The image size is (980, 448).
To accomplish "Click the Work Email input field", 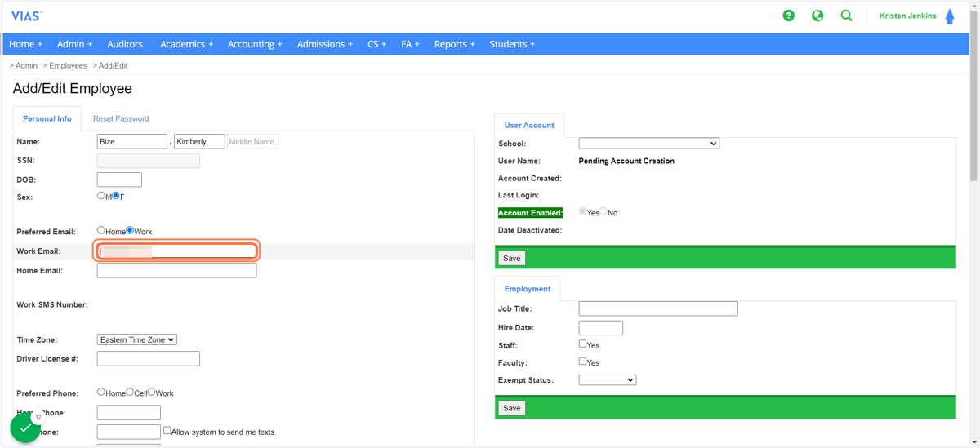I will tap(176, 251).
